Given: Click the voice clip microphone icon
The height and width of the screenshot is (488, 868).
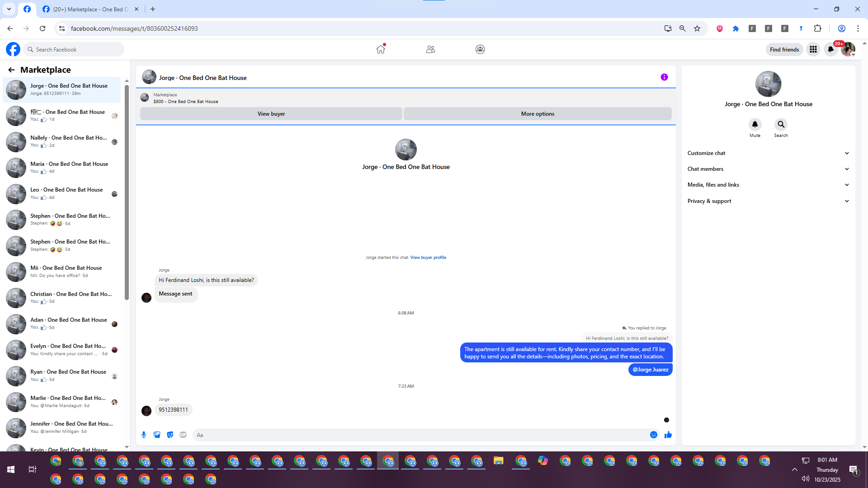Looking at the screenshot, I should click(x=144, y=435).
